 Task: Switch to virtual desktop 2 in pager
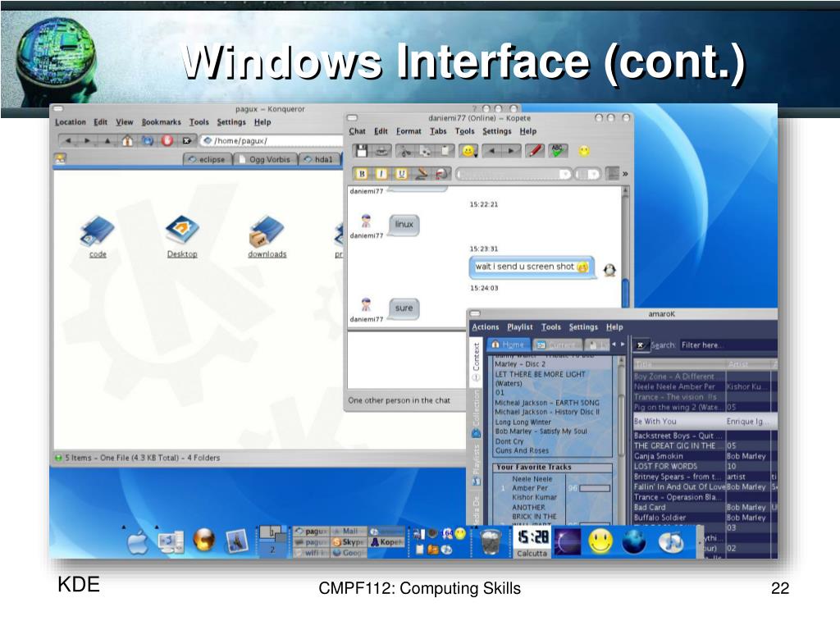[x=272, y=550]
